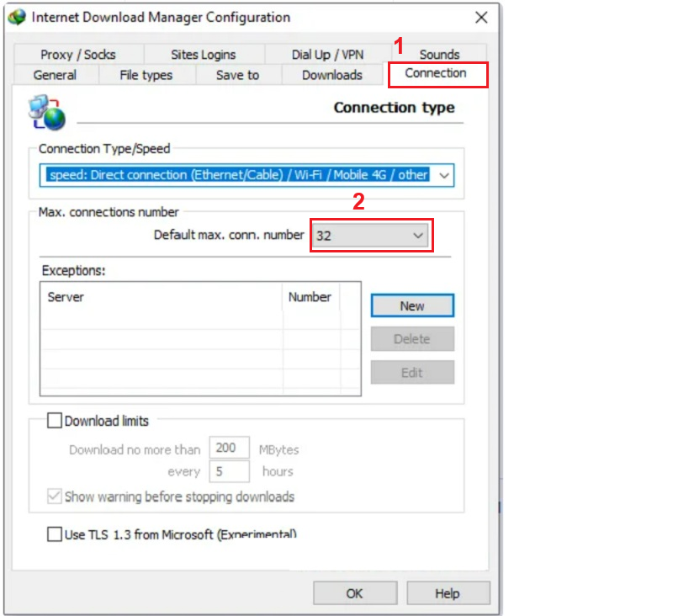Open the Proxy / Socks tab

click(x=77, y=55)
